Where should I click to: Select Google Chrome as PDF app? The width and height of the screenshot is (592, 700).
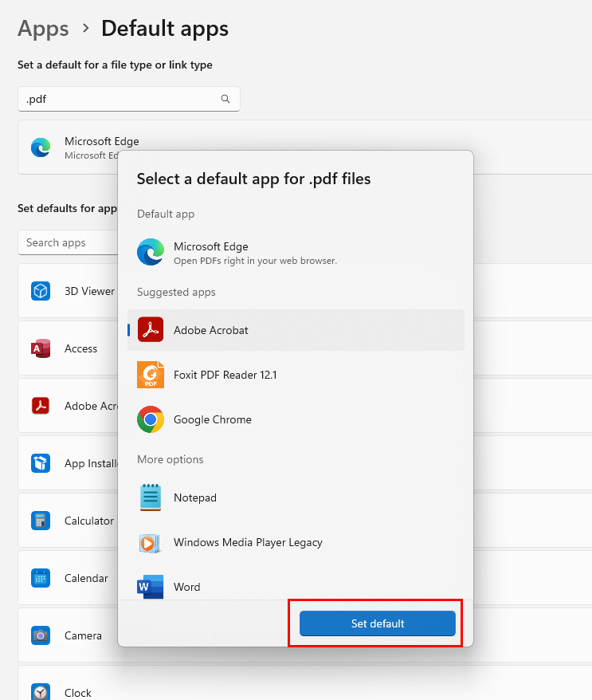point(296,419)
